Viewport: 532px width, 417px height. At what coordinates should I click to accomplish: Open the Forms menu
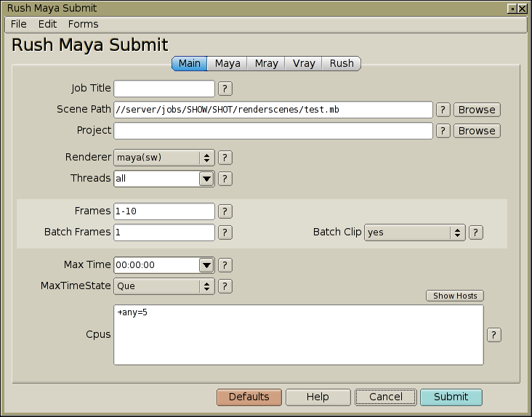[x=83, y=24]
